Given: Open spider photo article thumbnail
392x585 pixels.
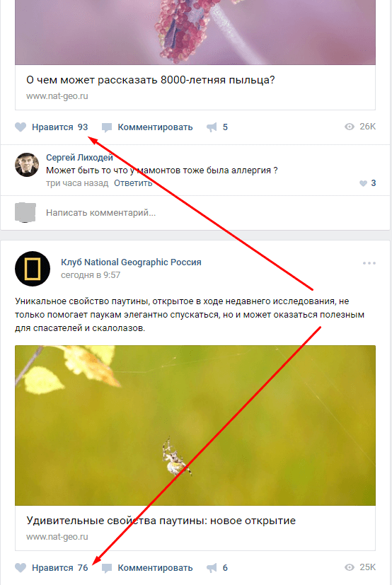Looking at the screenshot, I should click(x=195, y=425).
